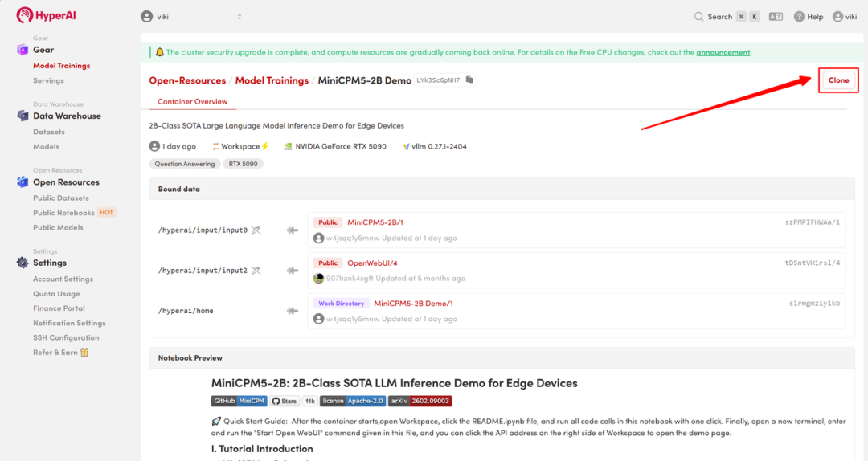
Task: Open Public Models in sidebar
Action: click(58, 227)
